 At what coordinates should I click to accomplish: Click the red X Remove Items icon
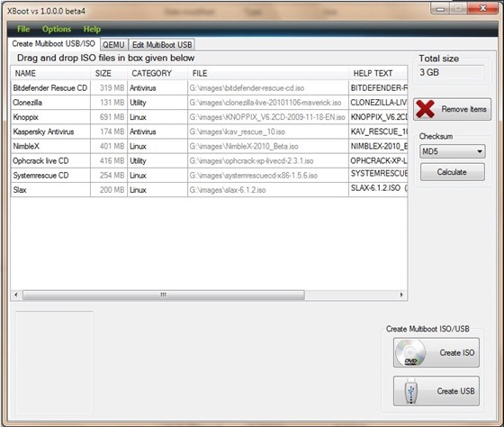(425, 109)
